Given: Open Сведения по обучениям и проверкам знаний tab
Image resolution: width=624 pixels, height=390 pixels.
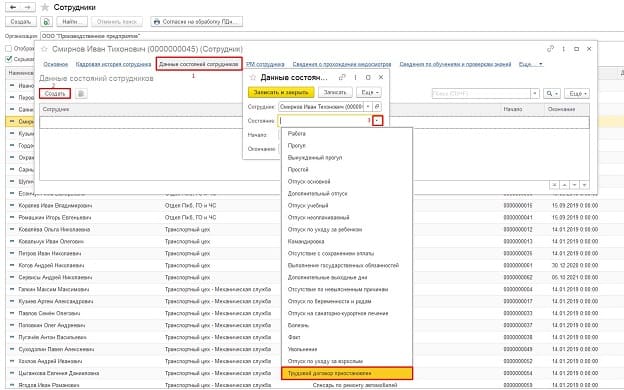Looking at the screenshot, I should click(x=455, y=64).
